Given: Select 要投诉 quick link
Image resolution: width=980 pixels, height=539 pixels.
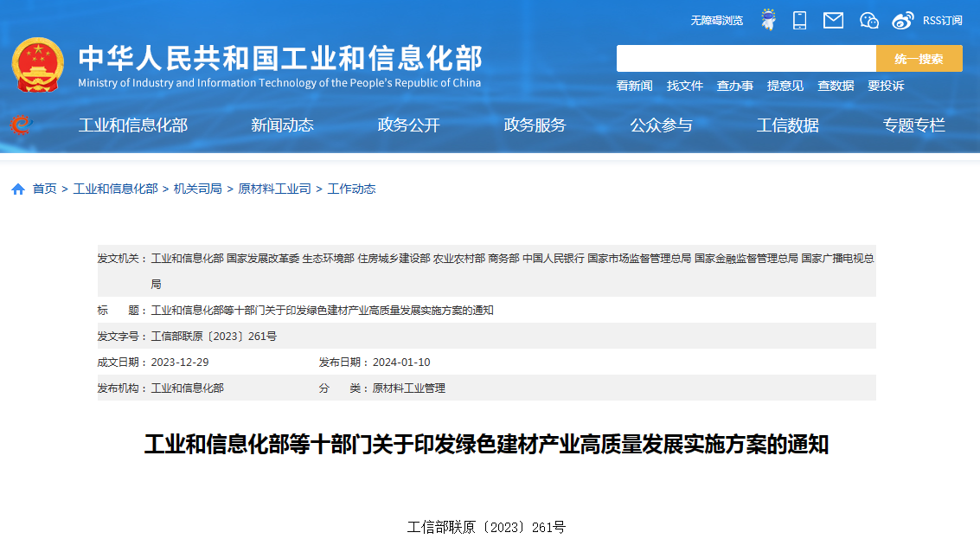Looking at the screenshot, I should click(x=886, y=86).
